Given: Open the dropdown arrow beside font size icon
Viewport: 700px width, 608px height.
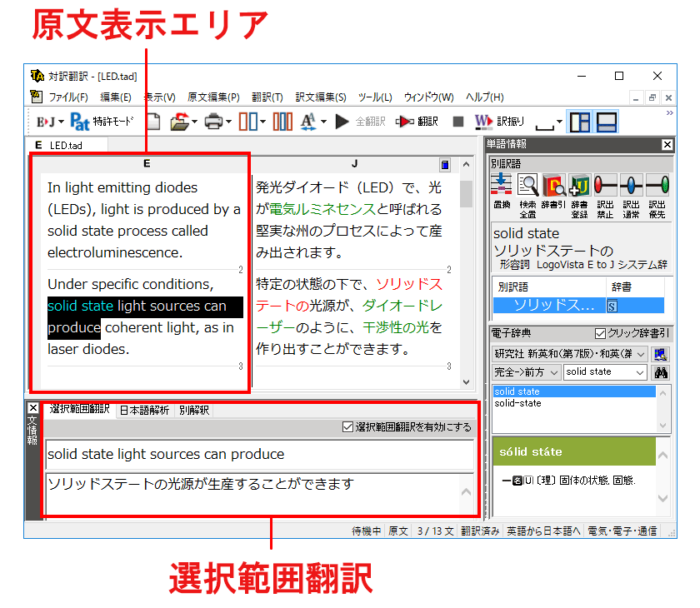Looking at the screenshot, I should 323,122.
